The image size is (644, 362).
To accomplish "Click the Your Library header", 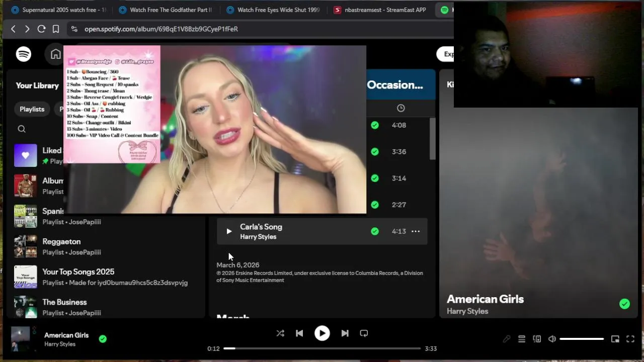I will [x=37, y=85].
